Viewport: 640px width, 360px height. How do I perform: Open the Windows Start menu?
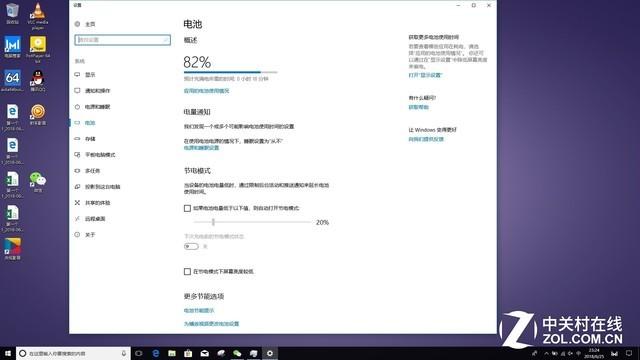click(7, 353)
